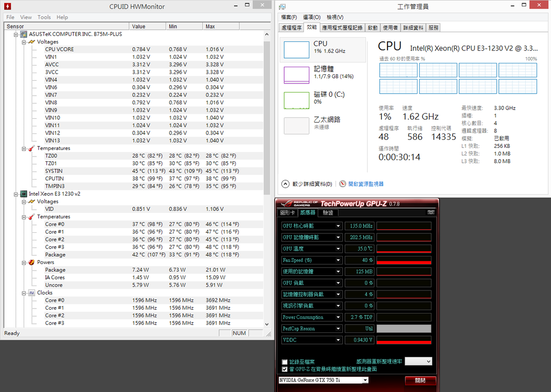
Task: Switch to the 使用者 tab in Task Manager
Action: [x=391, y=28]
